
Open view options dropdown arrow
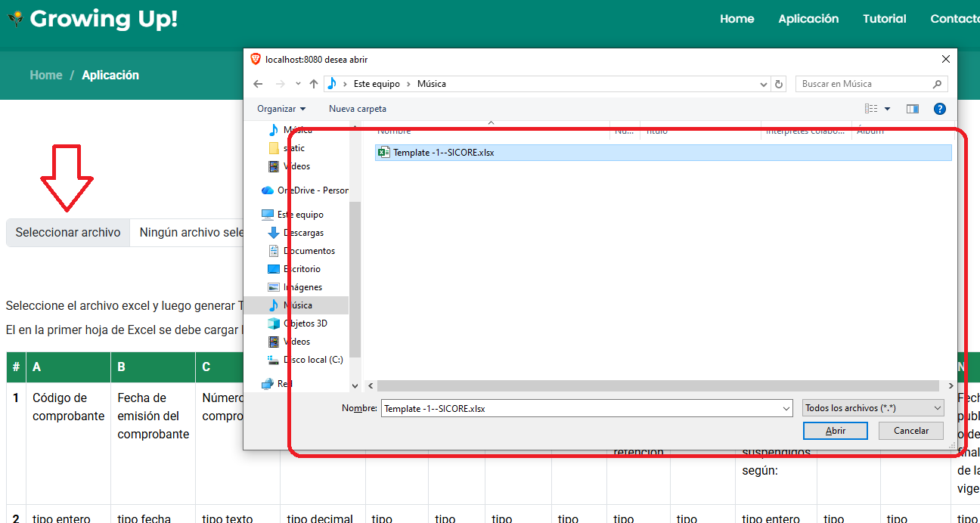click(x=887, y=109)
